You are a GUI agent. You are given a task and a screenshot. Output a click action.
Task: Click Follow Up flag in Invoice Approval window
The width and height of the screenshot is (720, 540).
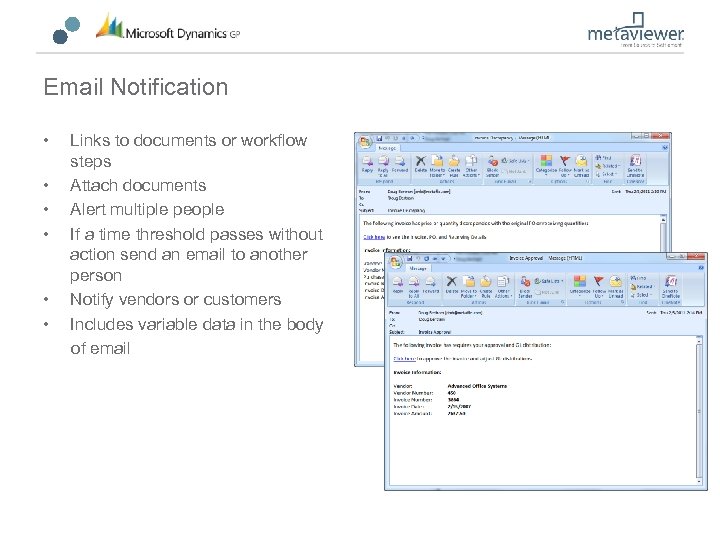(599, 287)
